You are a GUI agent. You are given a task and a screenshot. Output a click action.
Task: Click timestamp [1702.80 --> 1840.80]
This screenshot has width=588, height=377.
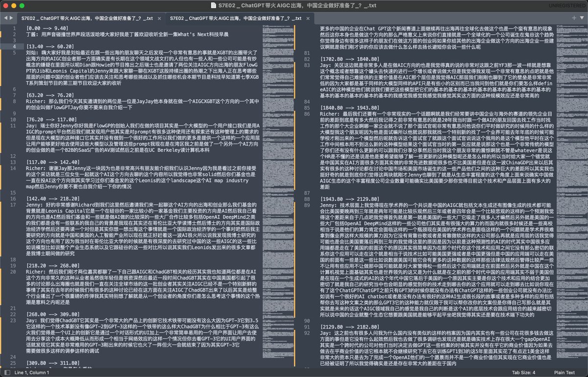point(349,58)
